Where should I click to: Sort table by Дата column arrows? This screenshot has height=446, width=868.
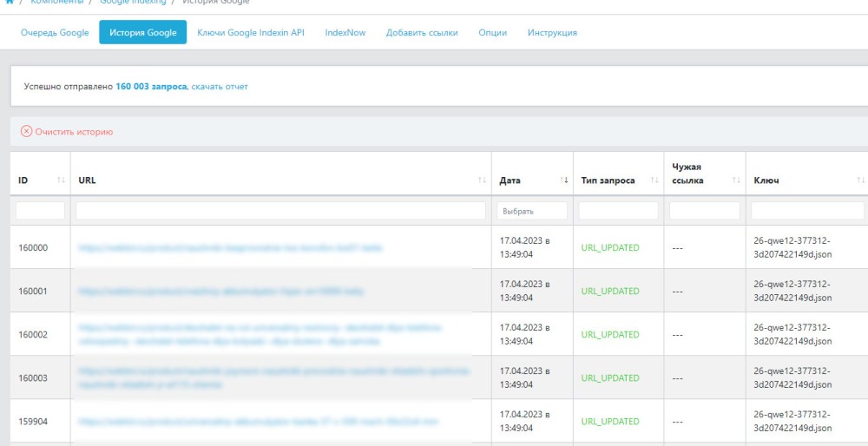coord(564,180)
